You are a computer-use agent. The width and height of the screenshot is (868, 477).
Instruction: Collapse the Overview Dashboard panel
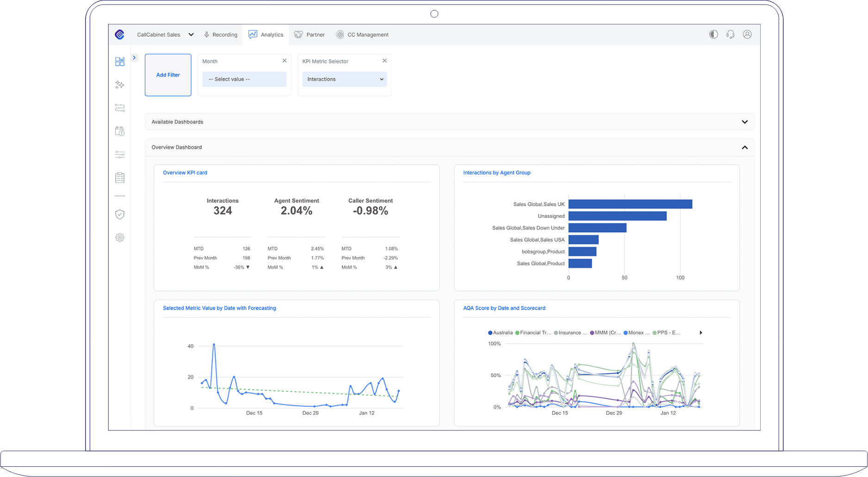[745, 147]
